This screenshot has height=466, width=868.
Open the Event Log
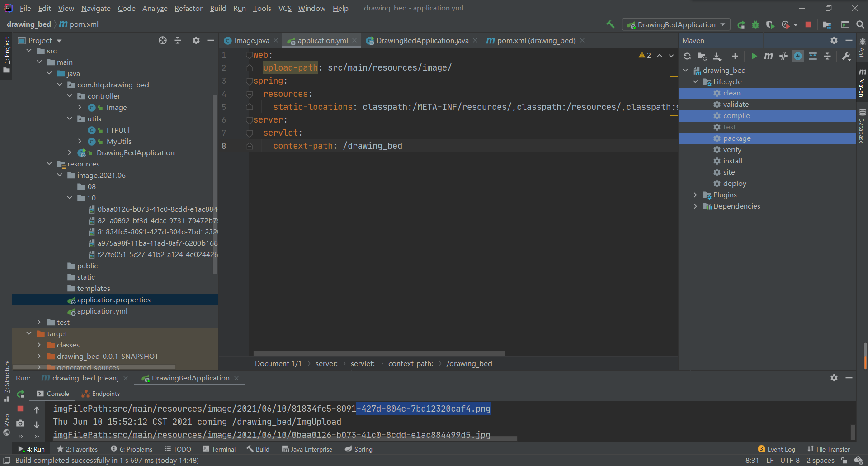pyautogui.click(x=781, y=449)
